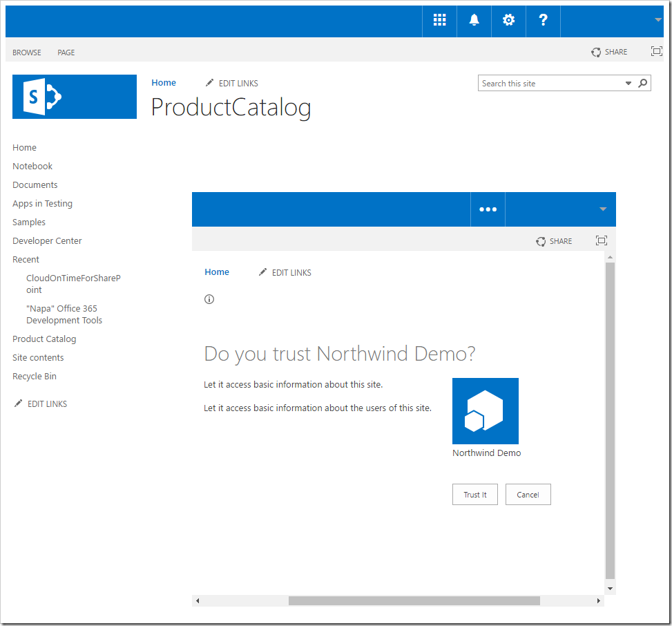
Task: Click the Do you trust Northwind Demo heading
Action: (340, 354)
